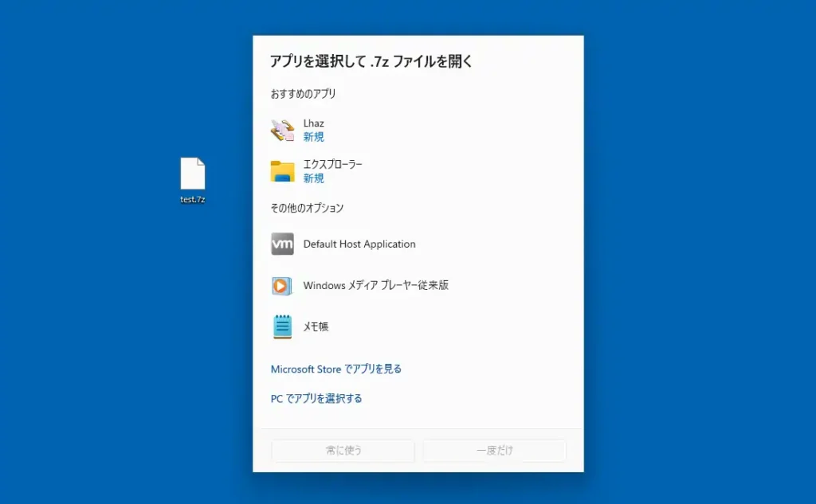Viewport: 816px width, 504px height.
Task: Click 新規 beneath エクスプローラー
Action: point(313,178)
